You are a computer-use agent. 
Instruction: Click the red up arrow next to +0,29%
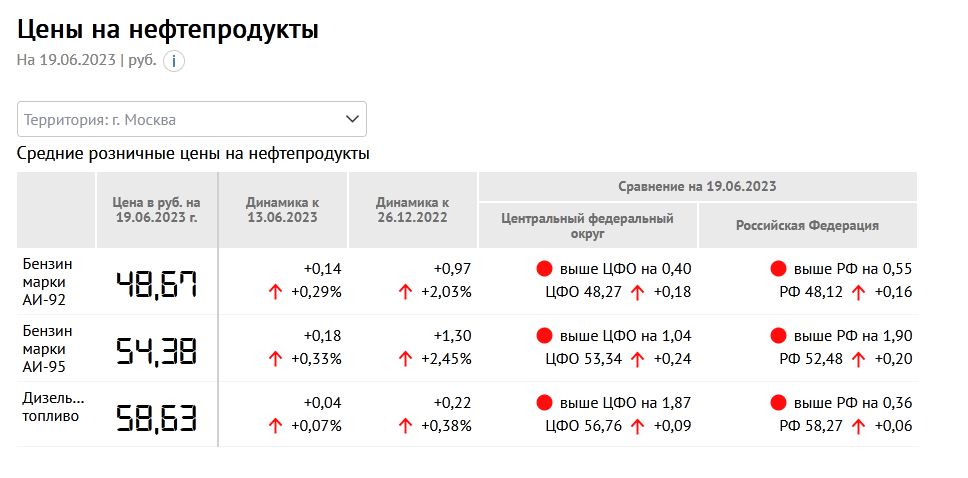coord(275,292)
